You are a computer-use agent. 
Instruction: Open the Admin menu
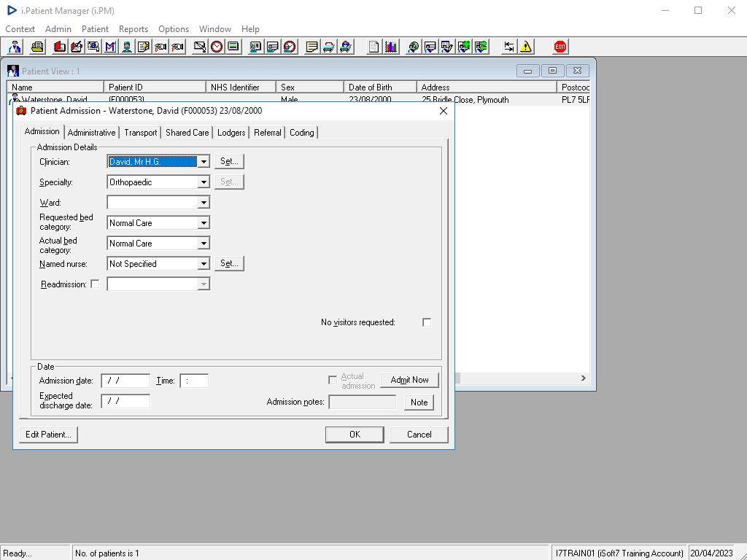tap(58, 29)
